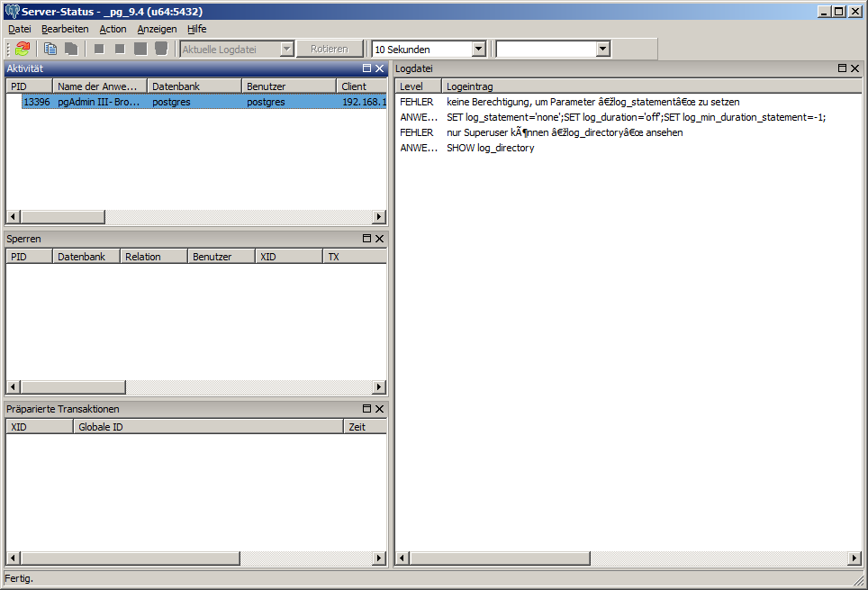Maximize the Präparierte Transaktionen panel
Viewport: 868px width, 590px height.
click(x=366, y=409)
